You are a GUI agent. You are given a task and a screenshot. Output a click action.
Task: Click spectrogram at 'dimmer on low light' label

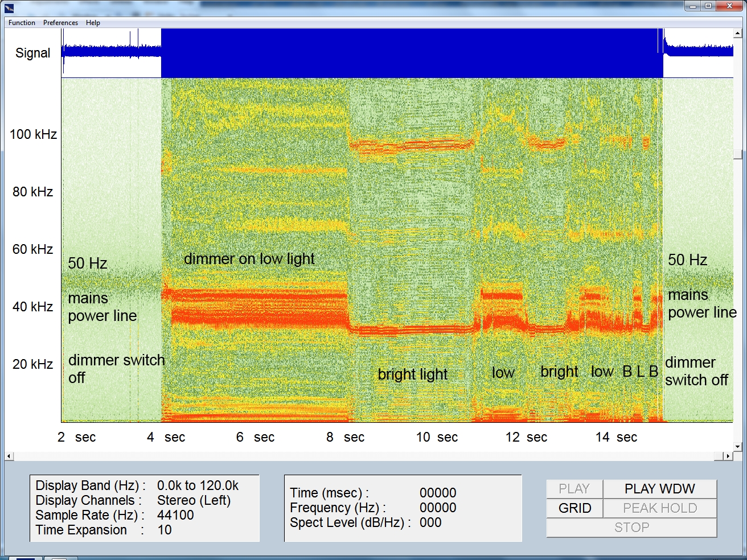pos(249,259)
